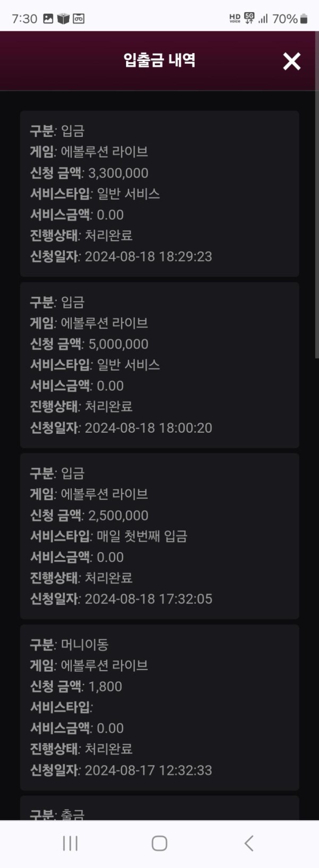
Task: Tap the Android back navigation arrow
Action: pyautogui.click(x=248, y=843)
